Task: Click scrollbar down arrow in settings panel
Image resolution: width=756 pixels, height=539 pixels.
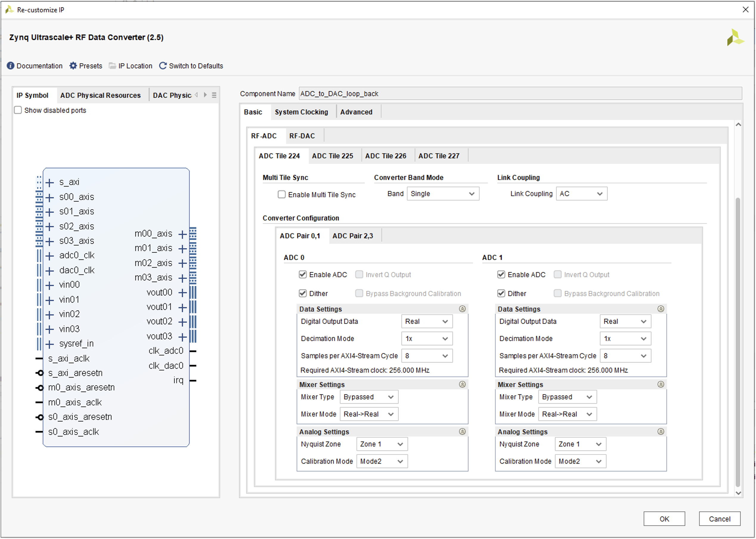Action: [738, 493]
